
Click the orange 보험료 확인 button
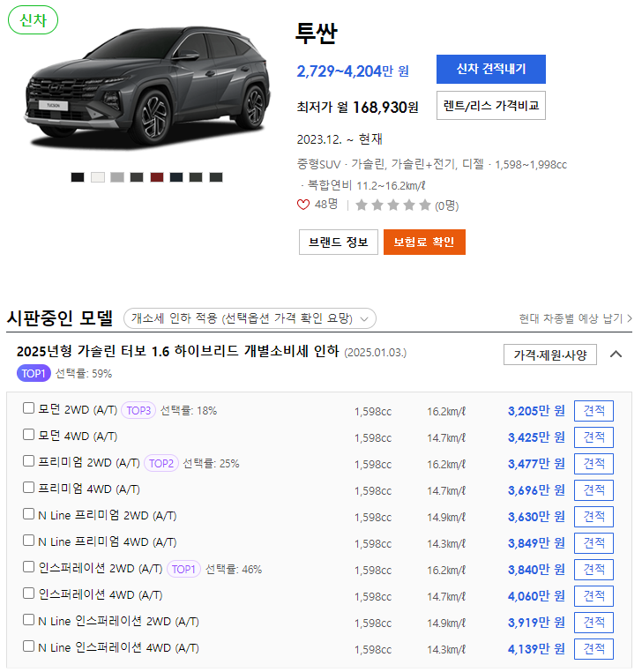click(x=424, y=243)
